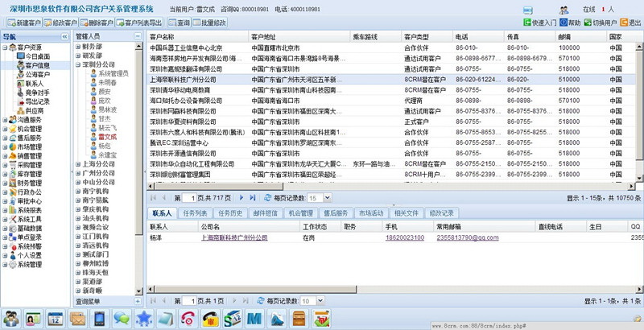
Task: Switch to the 修改记录 tab
Action: pos(441,213)
